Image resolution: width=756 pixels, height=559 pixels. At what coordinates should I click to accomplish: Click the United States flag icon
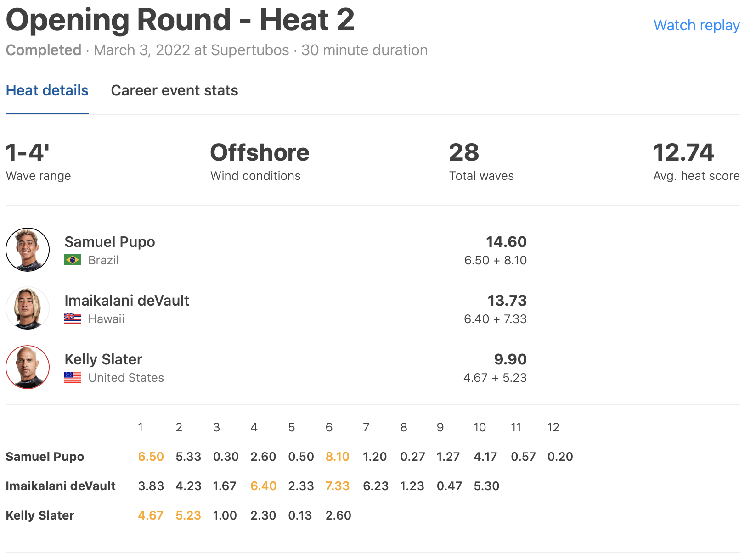point(73,378)
